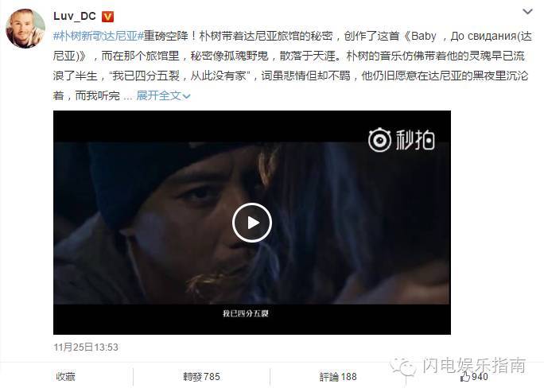Image resolution: width=544 pixels, height=392 pixels.
Task: Repost using 轉發 785
Action: [201, 377]
